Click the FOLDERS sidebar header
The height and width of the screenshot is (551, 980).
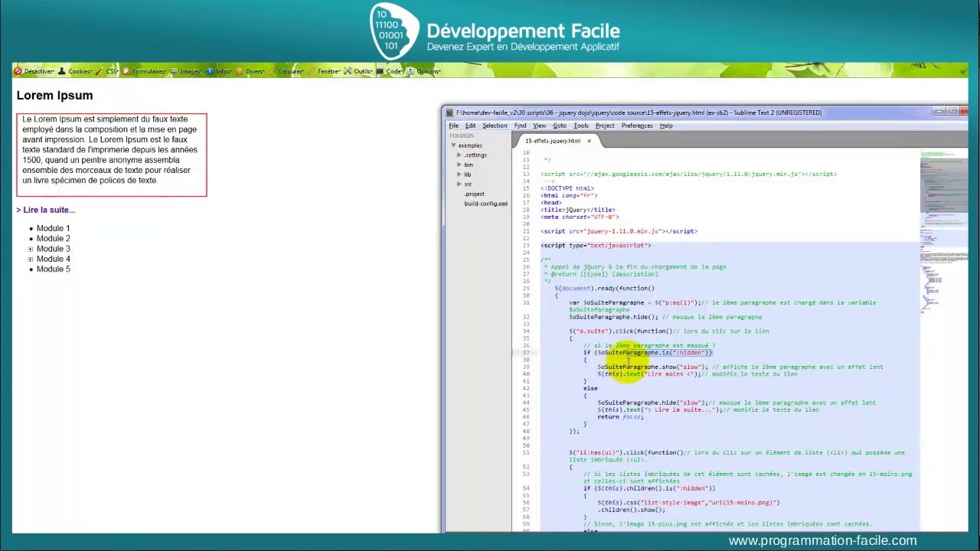click(x=462, y=135)
